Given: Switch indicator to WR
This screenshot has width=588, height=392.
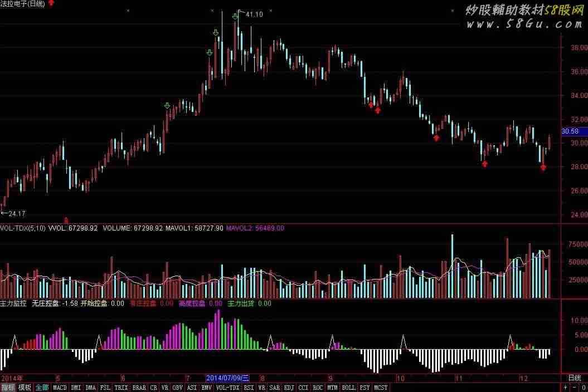Looking at the screenshot, I should click(262, 388).
